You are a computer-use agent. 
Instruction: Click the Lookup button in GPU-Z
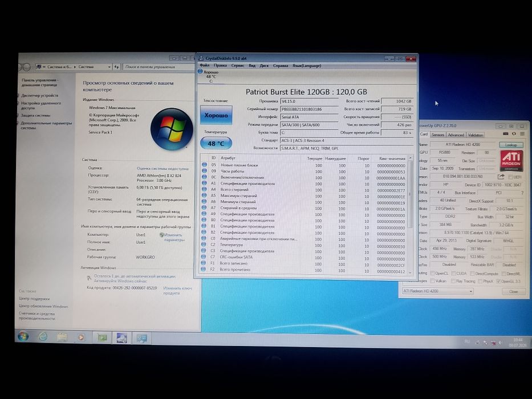(x=511, y=145)
